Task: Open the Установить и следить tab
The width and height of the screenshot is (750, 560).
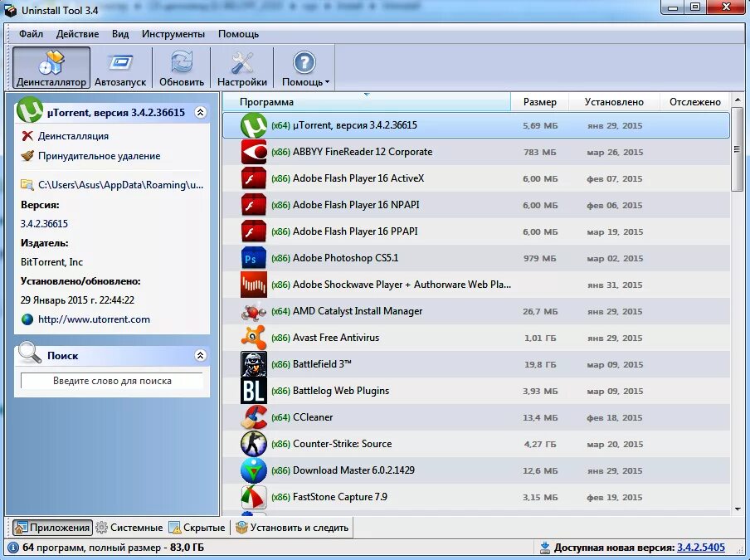Action: pos(292,528)
